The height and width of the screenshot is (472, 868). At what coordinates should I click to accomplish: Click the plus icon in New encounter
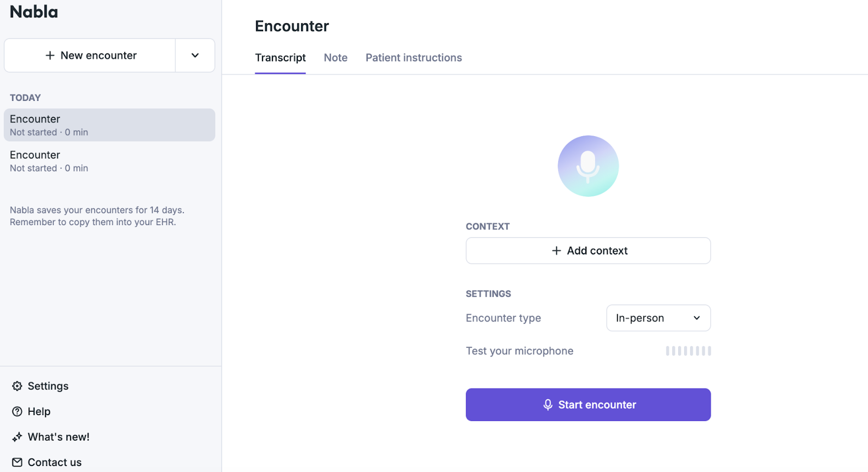(49, 55)
